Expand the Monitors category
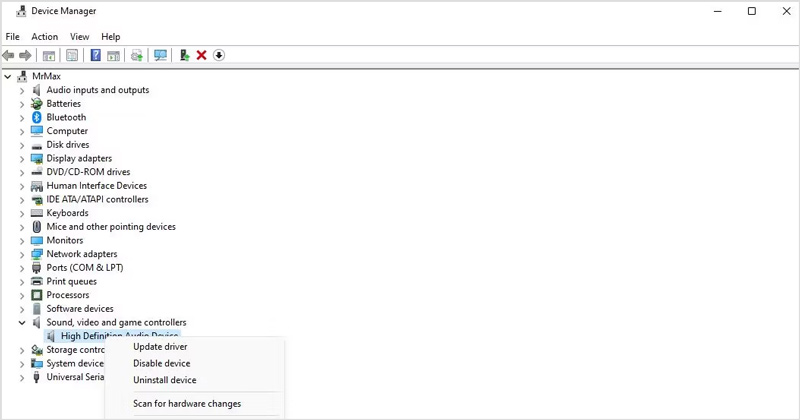 coord(22,240)
